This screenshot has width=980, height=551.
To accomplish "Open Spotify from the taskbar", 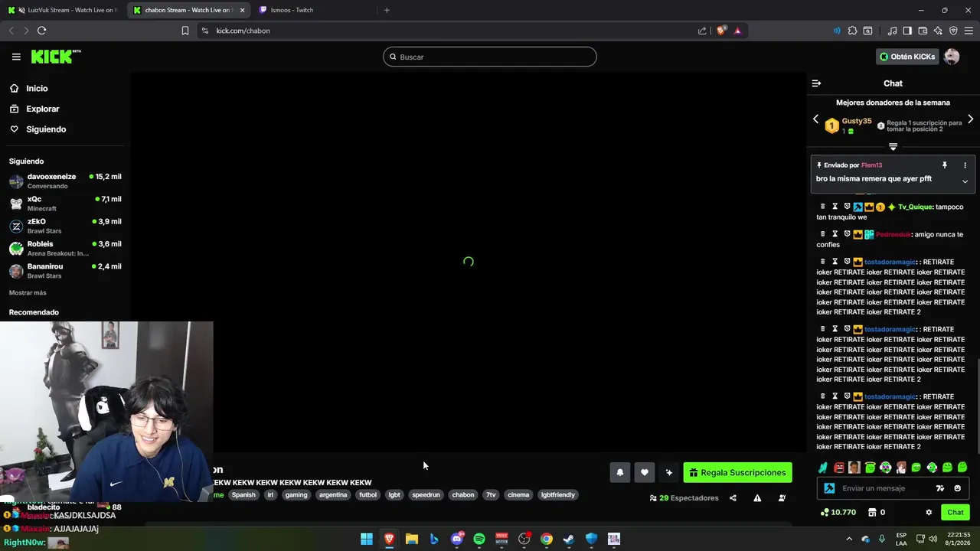I will [479, 539].
